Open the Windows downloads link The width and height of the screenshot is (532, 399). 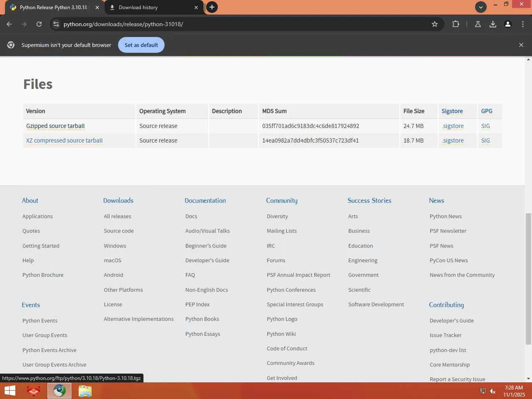tap(115, 246)
